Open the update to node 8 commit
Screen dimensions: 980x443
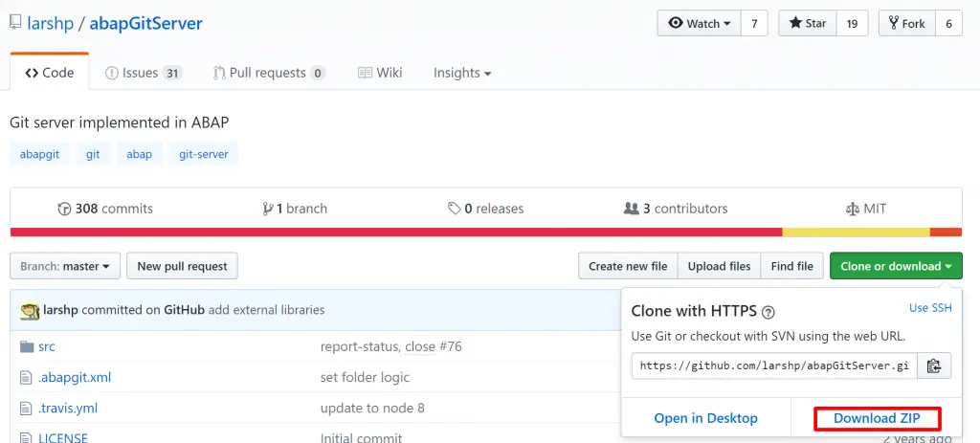click(x=372, y=409)
